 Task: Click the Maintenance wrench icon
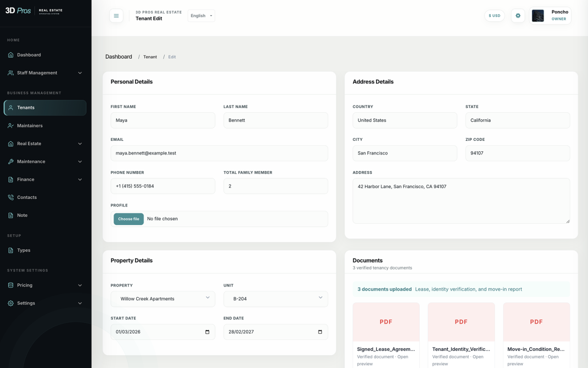tap(11, 161)
